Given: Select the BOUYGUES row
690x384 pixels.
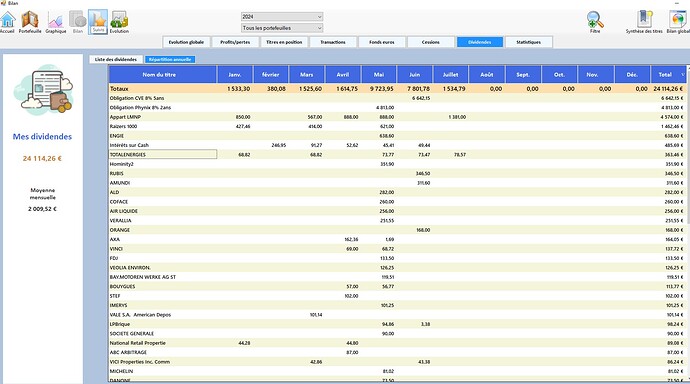Looking at the screenshot, I should (397, 286).
